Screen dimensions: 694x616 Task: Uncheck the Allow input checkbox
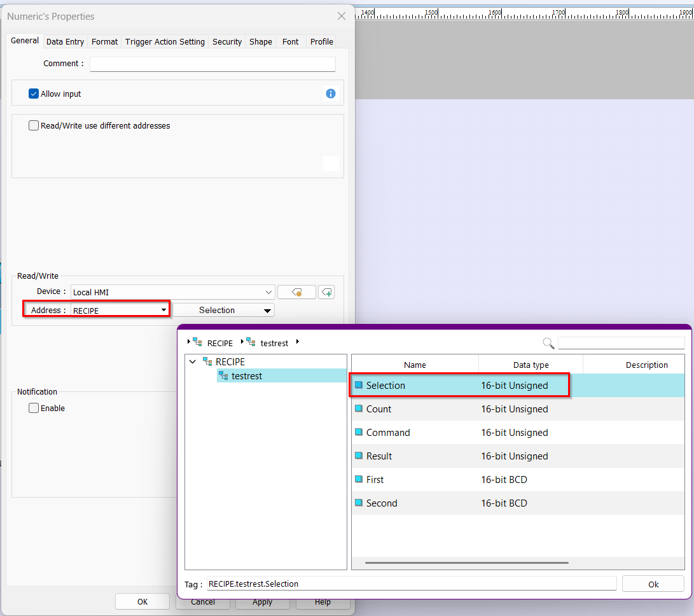coord(34,94)
